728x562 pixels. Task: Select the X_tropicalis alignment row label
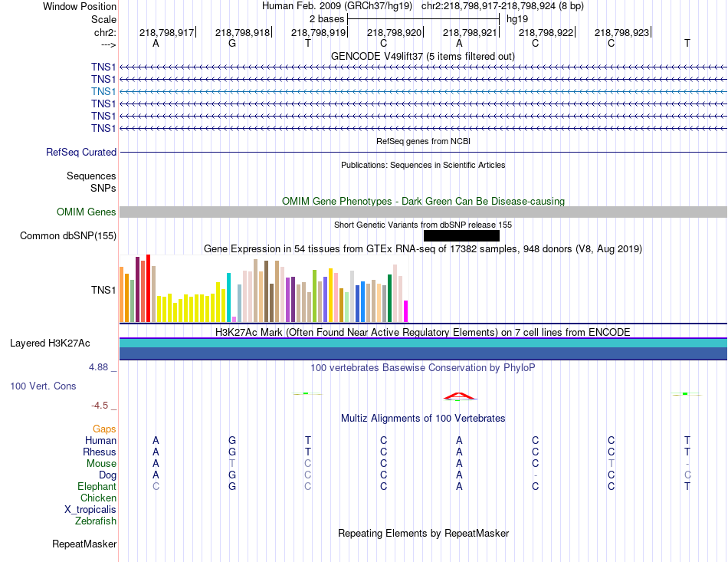tap(90, 510)
